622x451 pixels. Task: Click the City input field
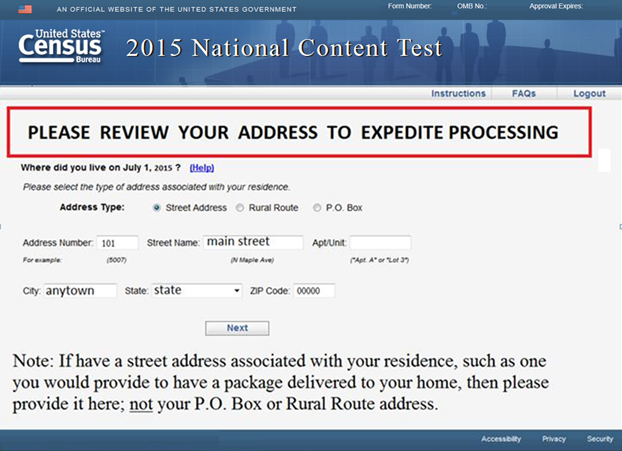[x=80, y=290]
